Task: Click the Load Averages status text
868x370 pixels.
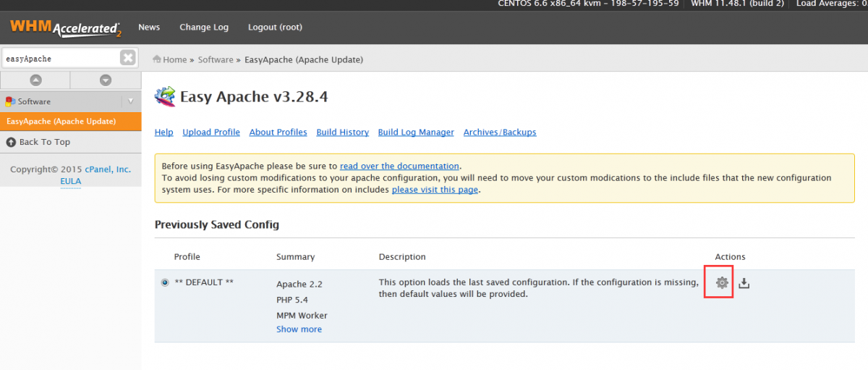Action: coord(832,4)
